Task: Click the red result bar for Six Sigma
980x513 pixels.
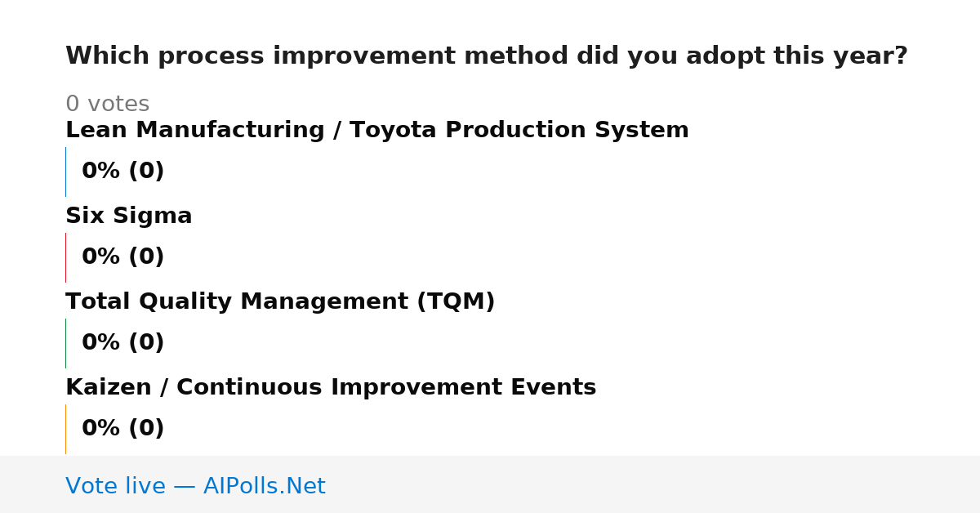Action: [x=65, y=257]
